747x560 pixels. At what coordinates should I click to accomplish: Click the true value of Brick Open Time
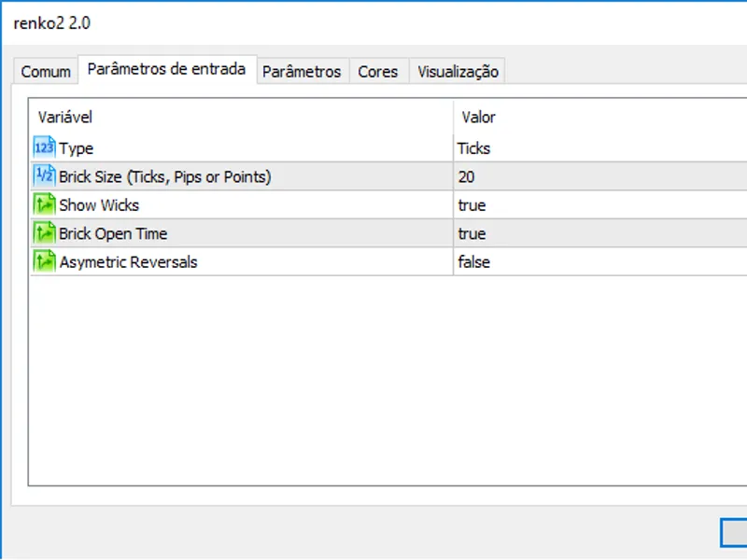pos(472,234)
